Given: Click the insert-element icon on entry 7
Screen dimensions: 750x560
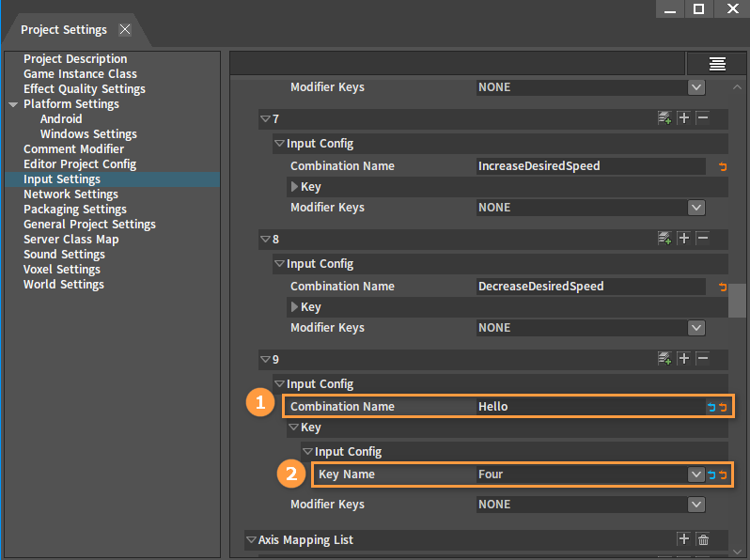Looking at the screenshot, I should [664, 118].
